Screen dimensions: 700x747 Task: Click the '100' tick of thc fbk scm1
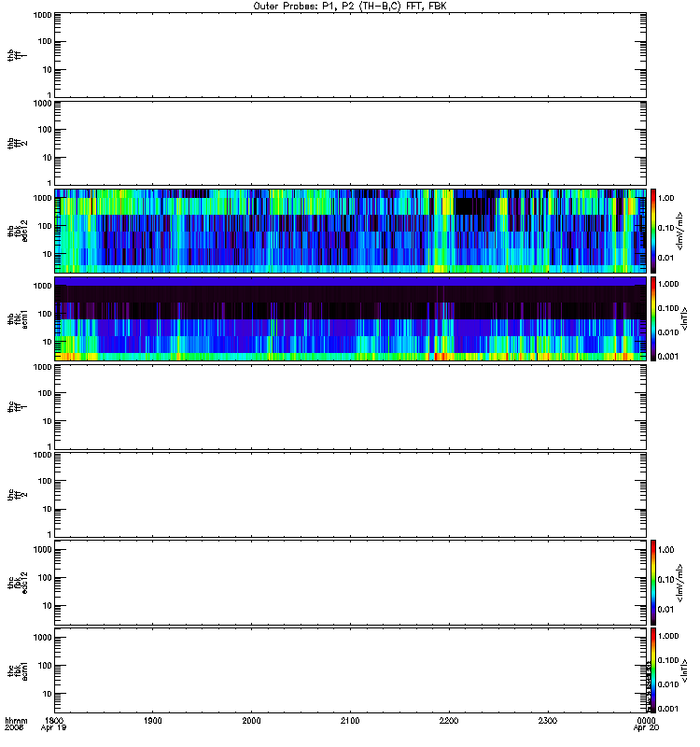point(45,666)
